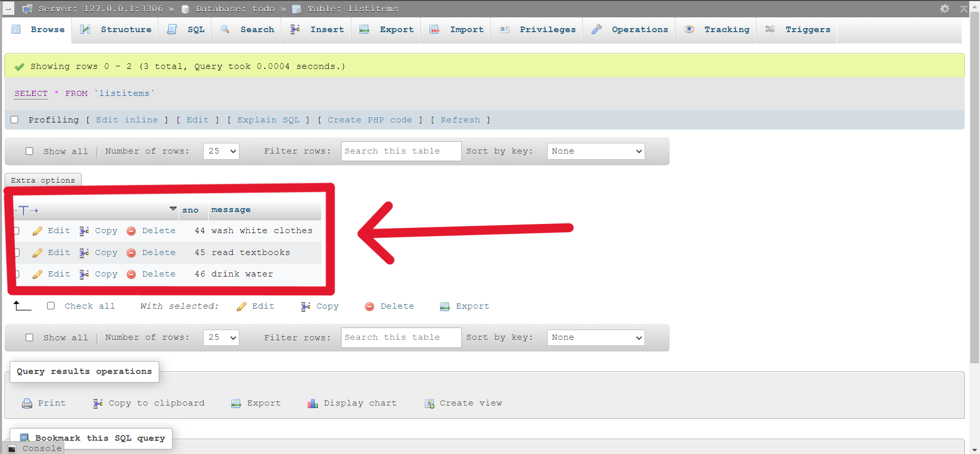Select checkbox for wash white clothes row

[x=16, y=231]
